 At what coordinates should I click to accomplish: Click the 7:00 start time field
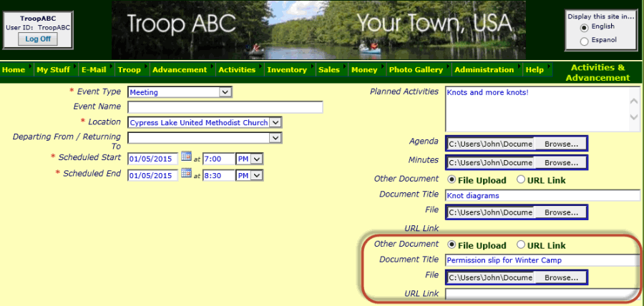point(218,159)
